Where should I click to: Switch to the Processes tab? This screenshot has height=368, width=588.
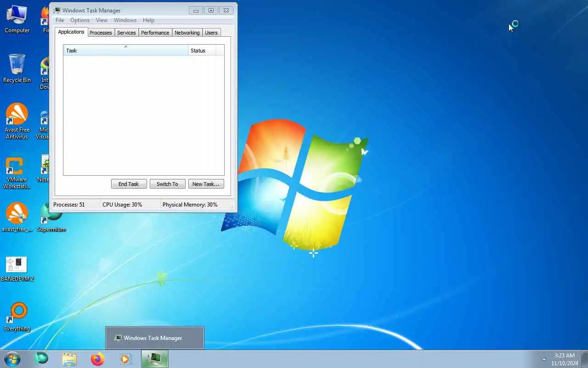coord(101,33)
